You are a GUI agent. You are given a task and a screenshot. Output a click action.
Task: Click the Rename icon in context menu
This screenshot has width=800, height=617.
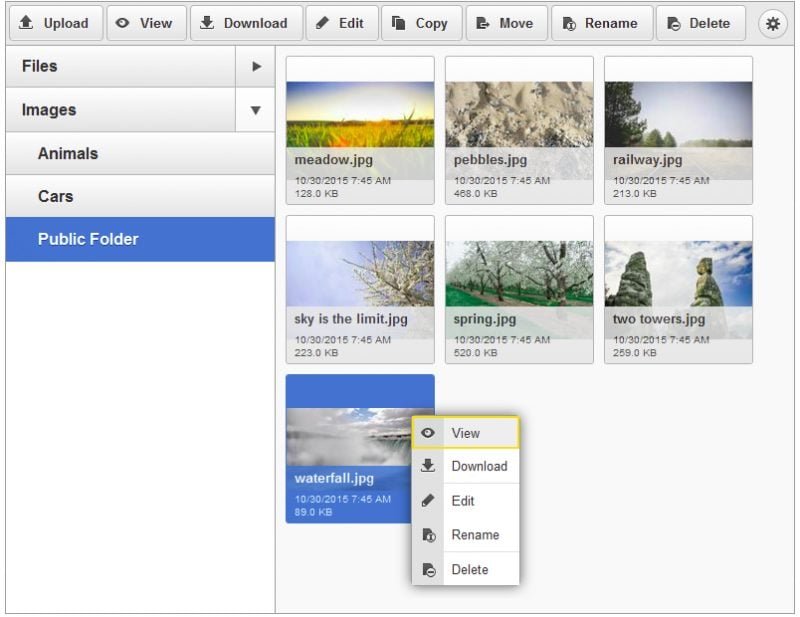(x=429, y=535)
